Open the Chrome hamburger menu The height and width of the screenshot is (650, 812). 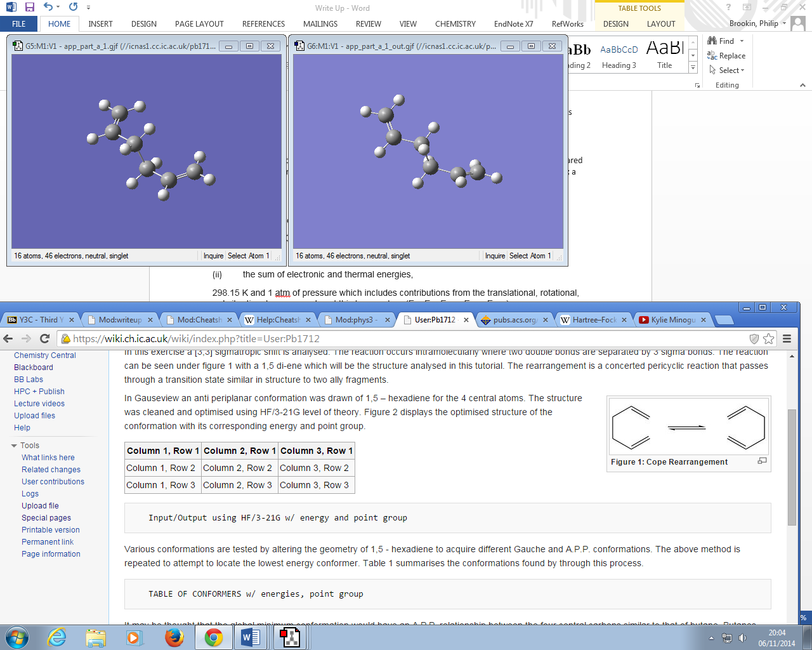(787, 338)
